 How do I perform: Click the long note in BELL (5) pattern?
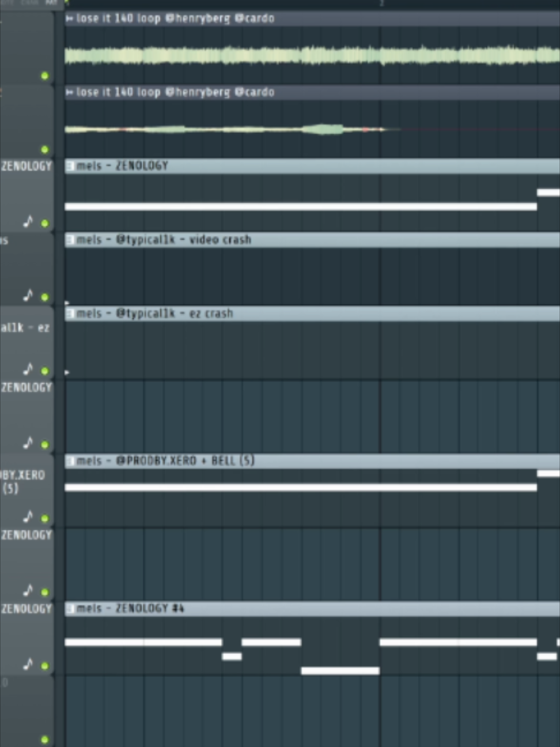[301, 488]
